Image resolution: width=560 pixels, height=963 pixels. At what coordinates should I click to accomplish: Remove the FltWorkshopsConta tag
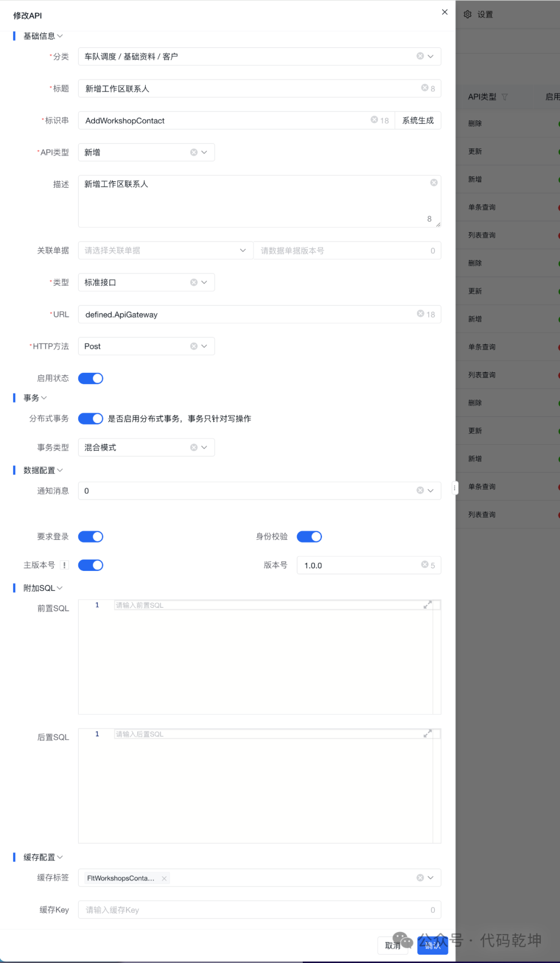tap(164, 878)
